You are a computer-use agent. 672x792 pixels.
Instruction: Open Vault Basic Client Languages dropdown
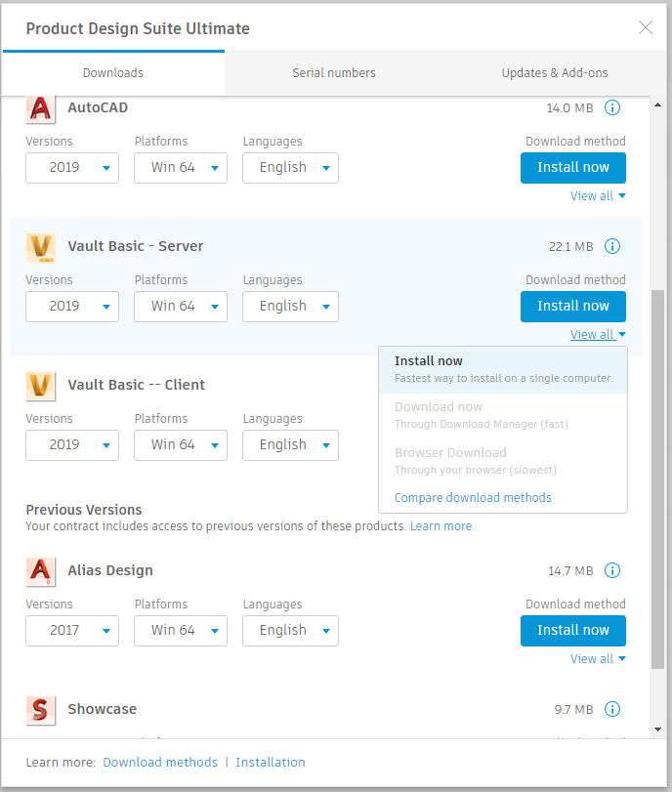click(x=290, y=445)
